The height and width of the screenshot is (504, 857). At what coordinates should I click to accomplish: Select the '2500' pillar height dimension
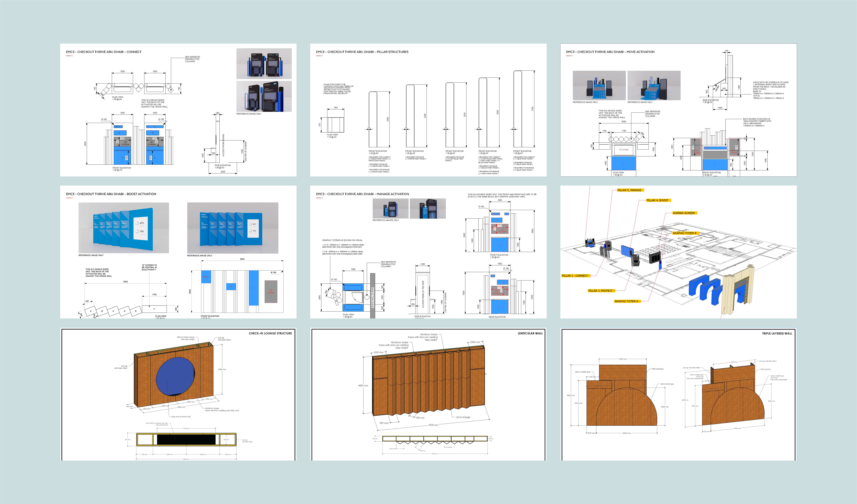click(497, 112)
